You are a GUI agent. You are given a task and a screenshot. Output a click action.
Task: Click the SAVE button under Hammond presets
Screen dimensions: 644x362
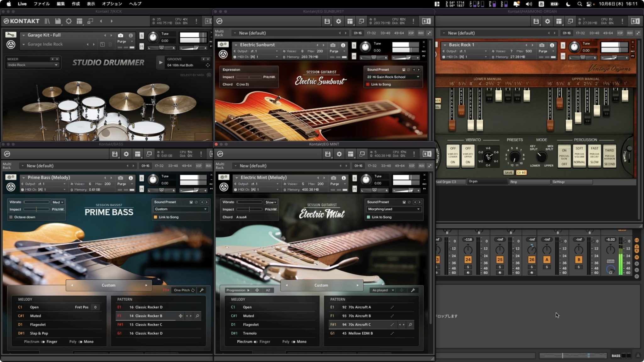pyautogui.click(x=509, y=173)
